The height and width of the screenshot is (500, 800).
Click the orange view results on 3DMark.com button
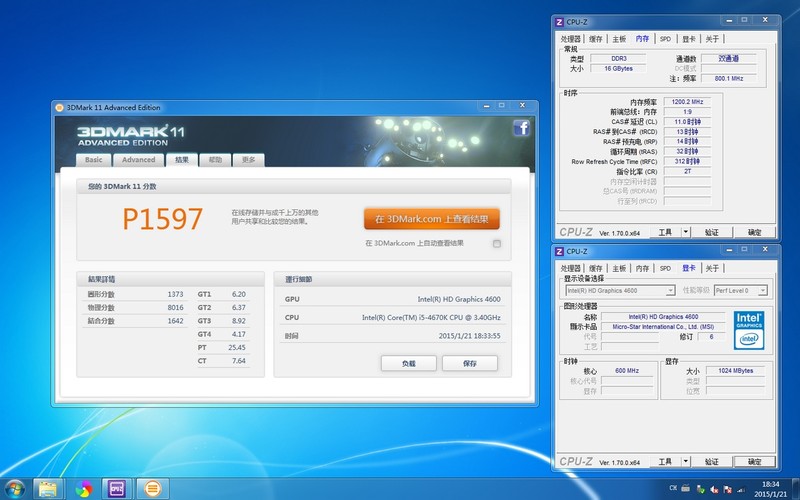pyautogui.click(x=431, y=219)
